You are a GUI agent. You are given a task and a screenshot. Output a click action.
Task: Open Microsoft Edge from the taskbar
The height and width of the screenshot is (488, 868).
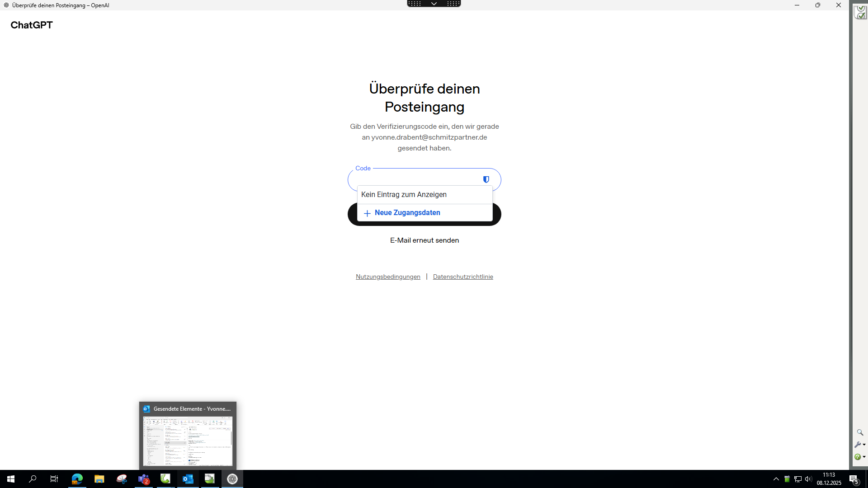[77, 479]
